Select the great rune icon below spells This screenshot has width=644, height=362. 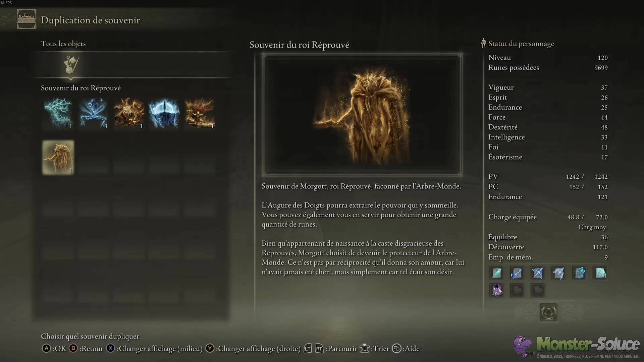coord(549,312)
